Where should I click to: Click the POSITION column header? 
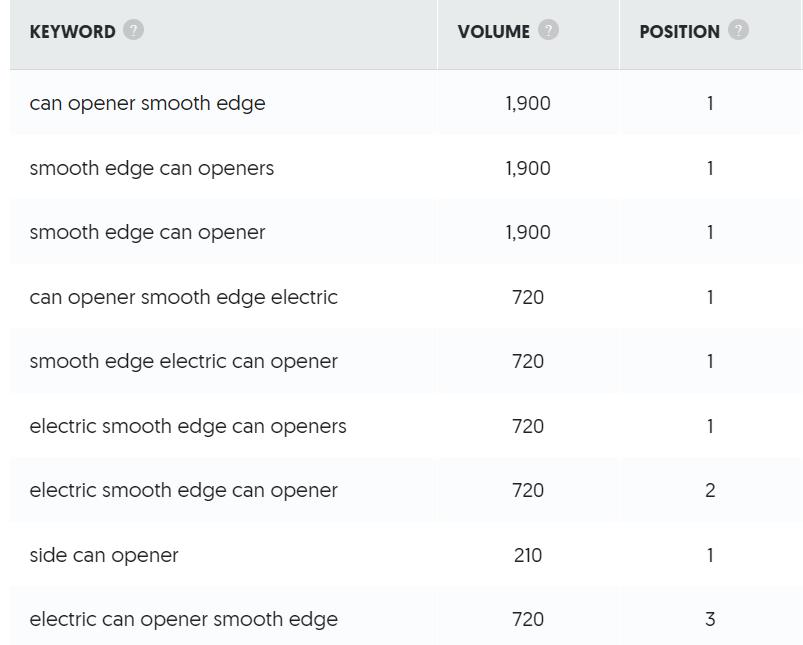click(680, 32)
